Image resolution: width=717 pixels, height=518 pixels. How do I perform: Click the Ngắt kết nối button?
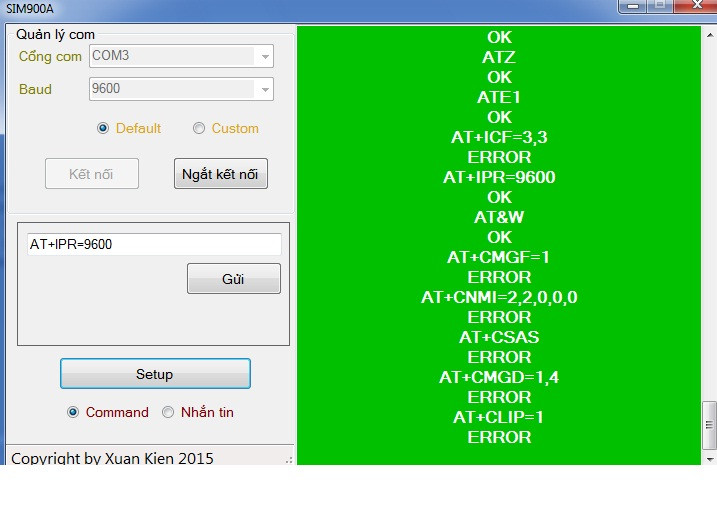coord(221,174)
